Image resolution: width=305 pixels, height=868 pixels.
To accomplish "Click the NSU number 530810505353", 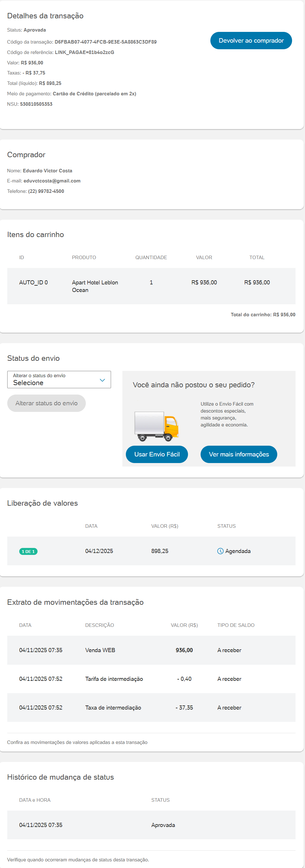I will coord(36,104).
